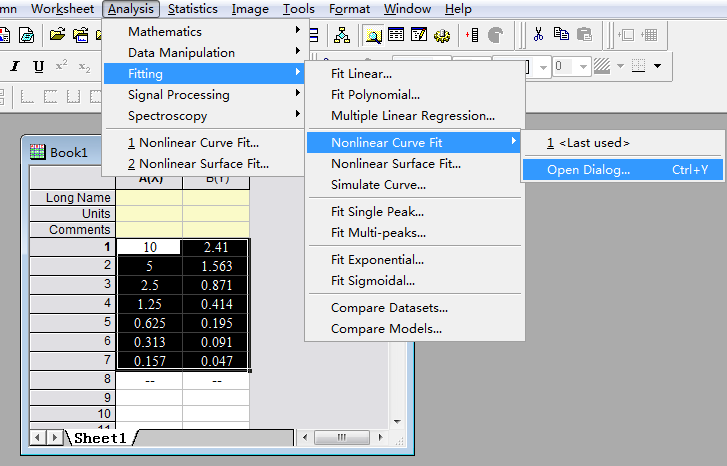Open the Code Builder gear icon
The image size is (727, 466).
click(x=441, y=34)
